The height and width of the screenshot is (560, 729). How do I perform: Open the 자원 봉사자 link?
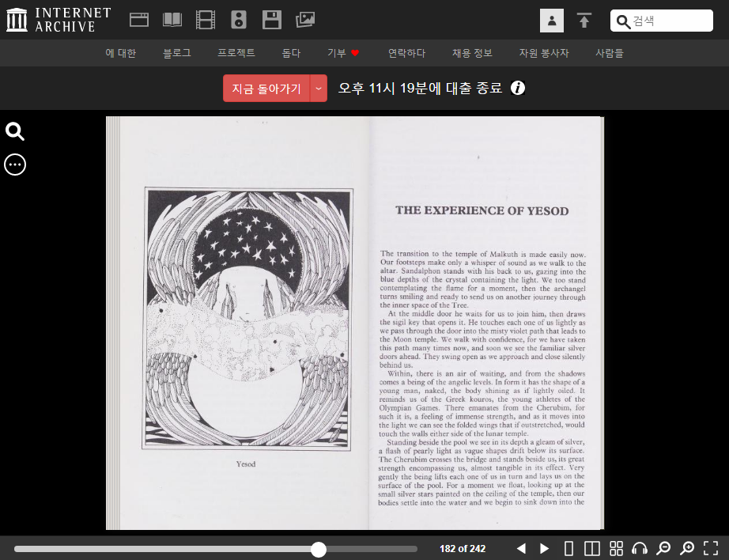[x=544, y=53]
